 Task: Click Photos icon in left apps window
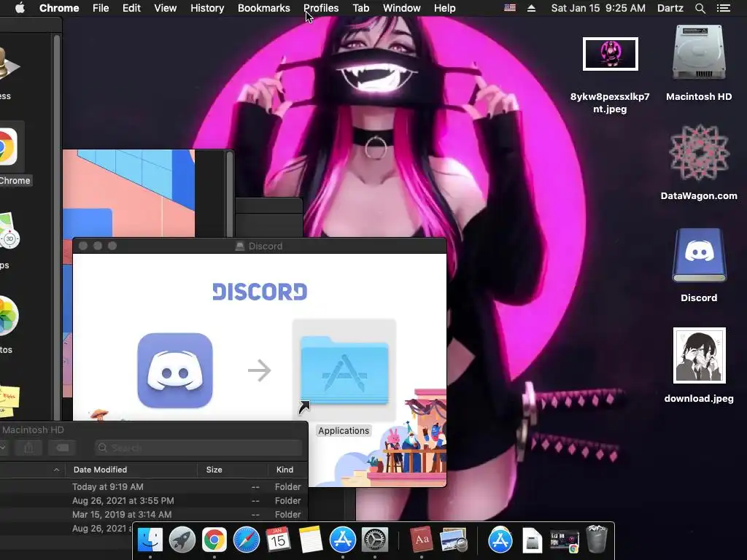pos(7,315)
